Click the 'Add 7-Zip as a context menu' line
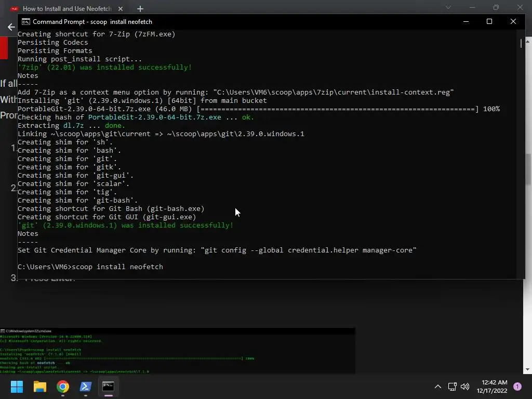Viewport: 532px width, 399px height. [236, 92]
